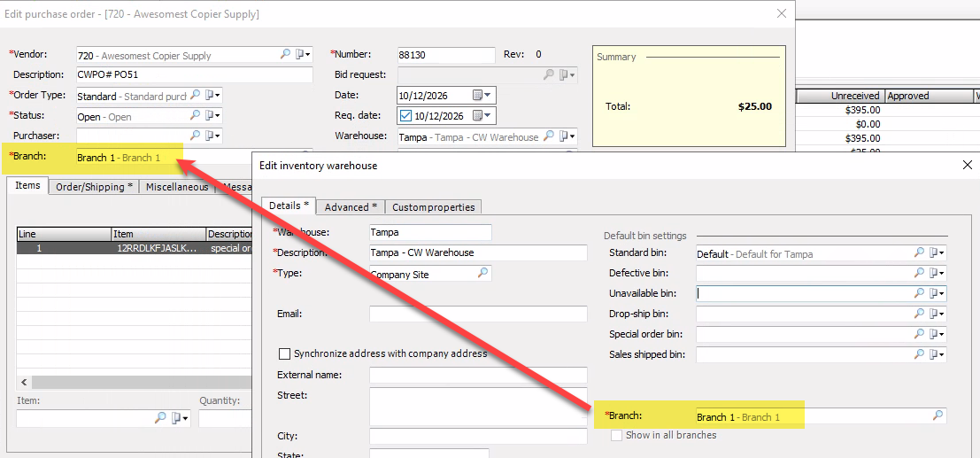Open the Advanced tab in warehouse dialog
This screenshot has width=980, height=458.
[351, 206]
